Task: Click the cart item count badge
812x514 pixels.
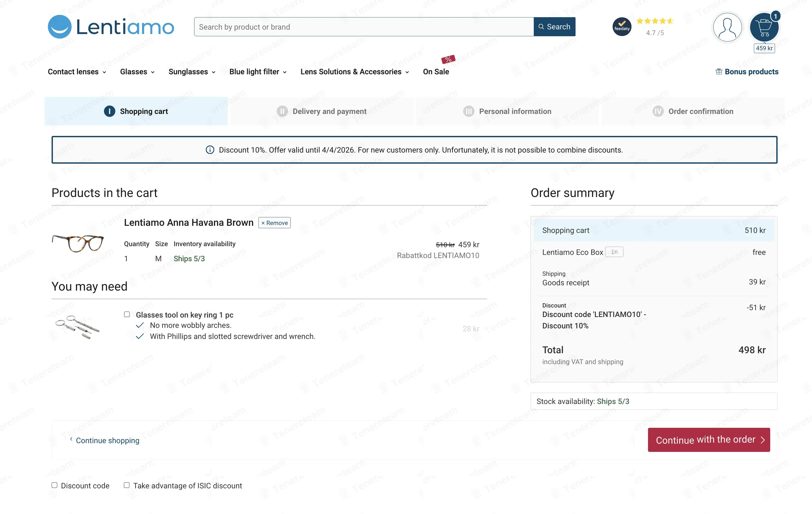Action: [775, 16]
